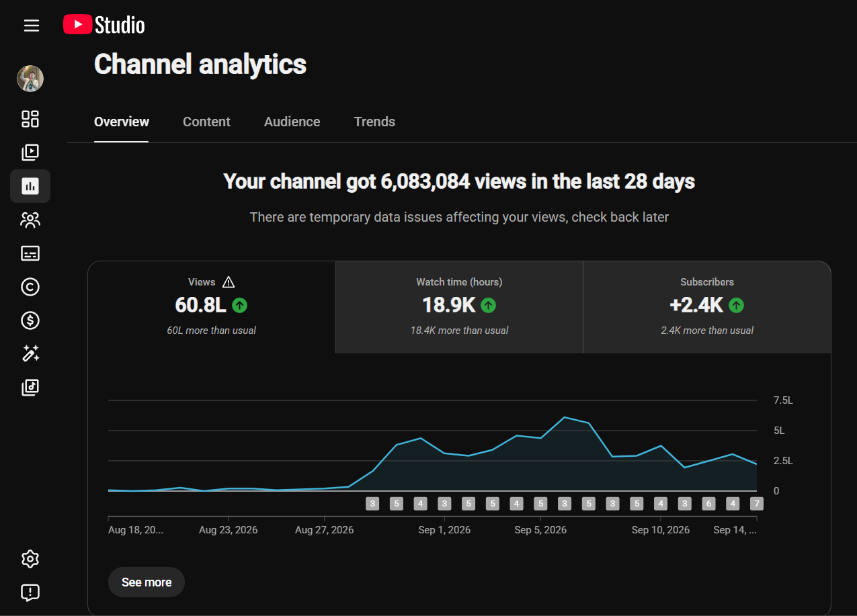Select the Views metric card
Image resolution: width=857 pixels, height=616 pixels.
coord(212,307)
